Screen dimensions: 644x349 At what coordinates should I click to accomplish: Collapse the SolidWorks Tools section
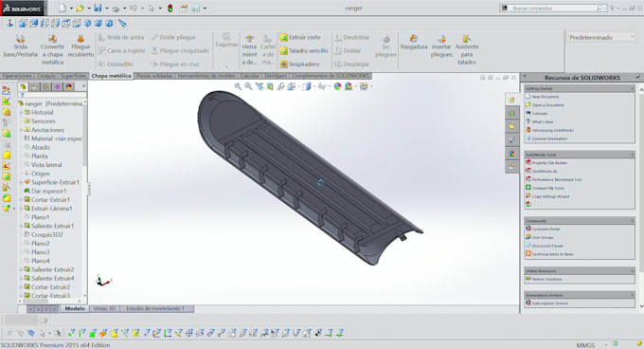[632, 155]
